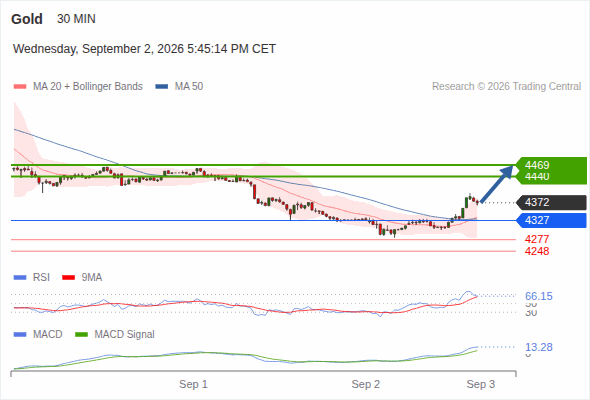Click the MACD Signal green legend swatch
The height and width of the screenshot is (400, 590).
(81, 335)
